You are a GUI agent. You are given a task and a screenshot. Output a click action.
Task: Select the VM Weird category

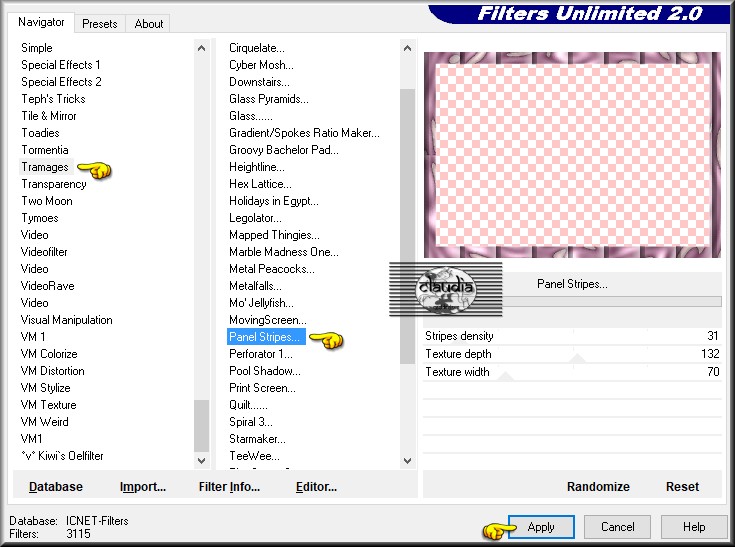(45, 422)
